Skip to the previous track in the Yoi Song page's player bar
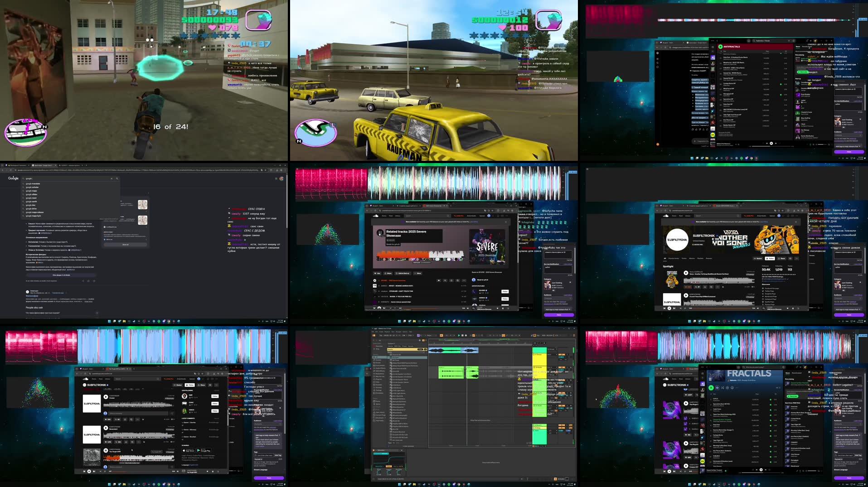The image size is (868, 487). pyautogui.click(x=664, y=308)
